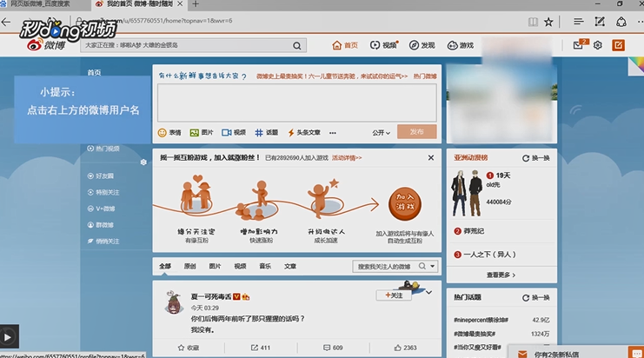
Task: Click the sidebar group settings gear
Action: pos(143,162)
